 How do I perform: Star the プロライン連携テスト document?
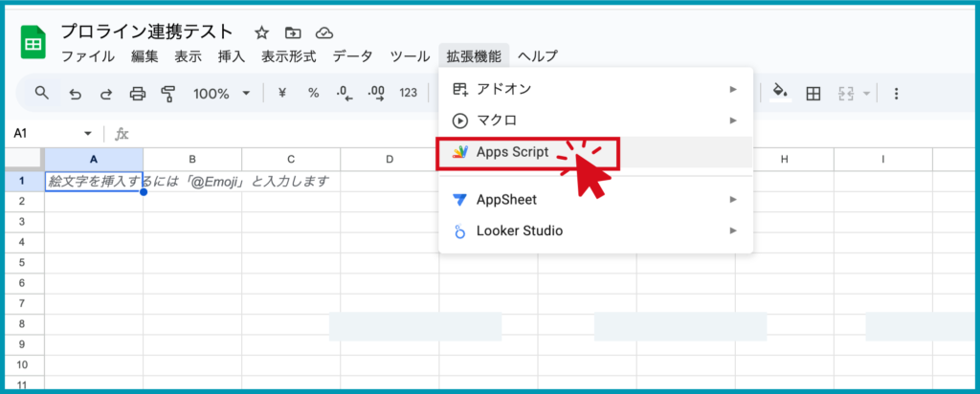[262, 33]
